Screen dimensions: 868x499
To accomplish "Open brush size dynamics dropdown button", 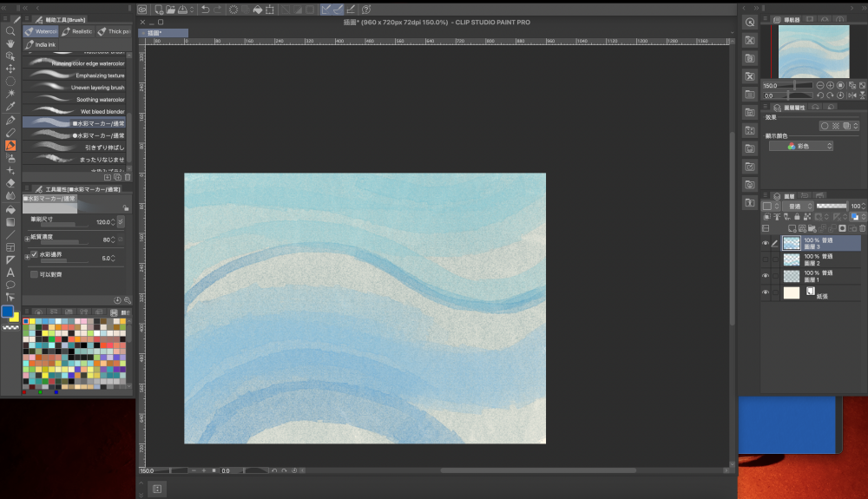I will 121,221.
